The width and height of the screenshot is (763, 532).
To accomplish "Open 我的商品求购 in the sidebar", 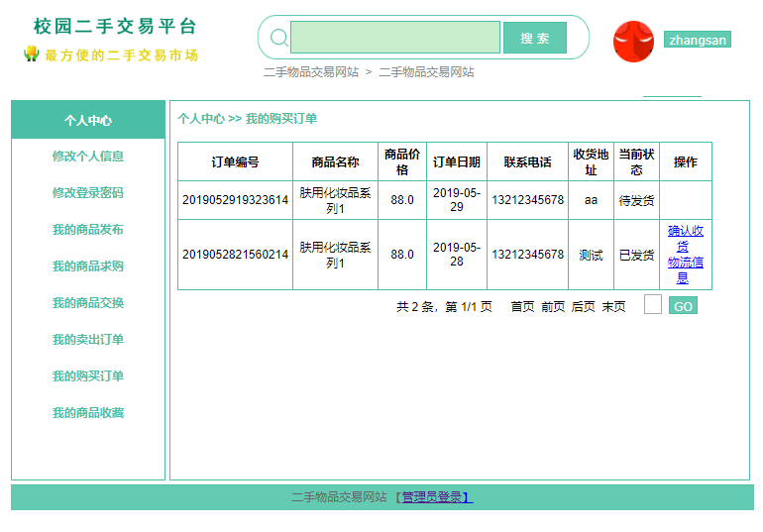I will (88, 266).
